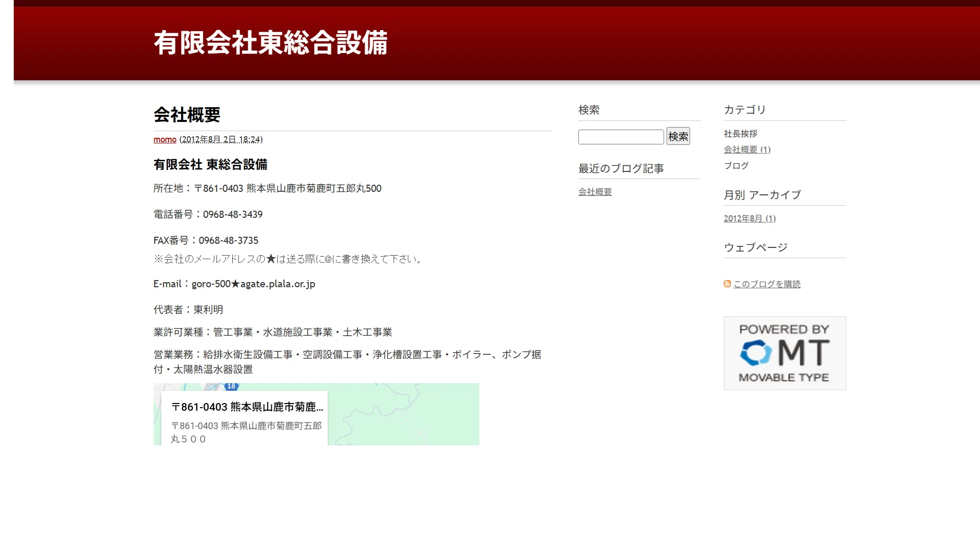Open 会社概要 under recent blog posts

[x=595, y=192]
